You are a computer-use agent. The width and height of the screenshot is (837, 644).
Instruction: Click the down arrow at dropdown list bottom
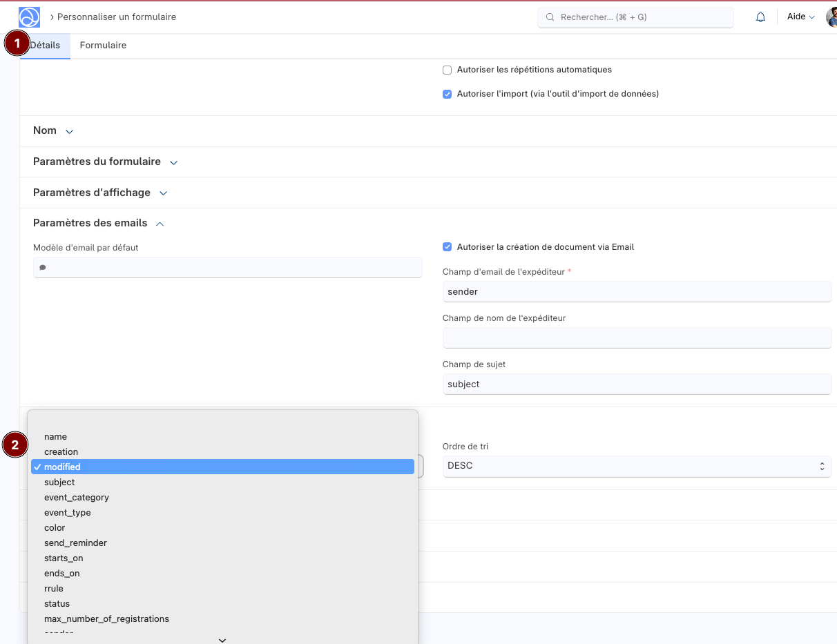point(222,640)
